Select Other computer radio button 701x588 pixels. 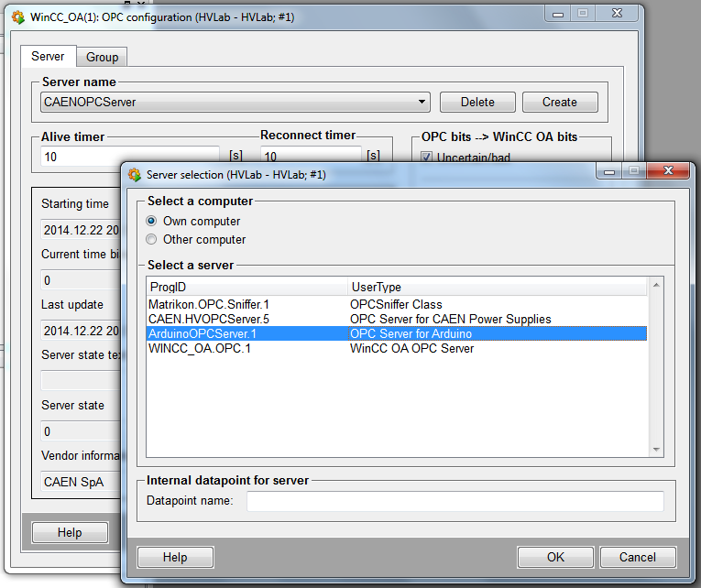[151, 239]
